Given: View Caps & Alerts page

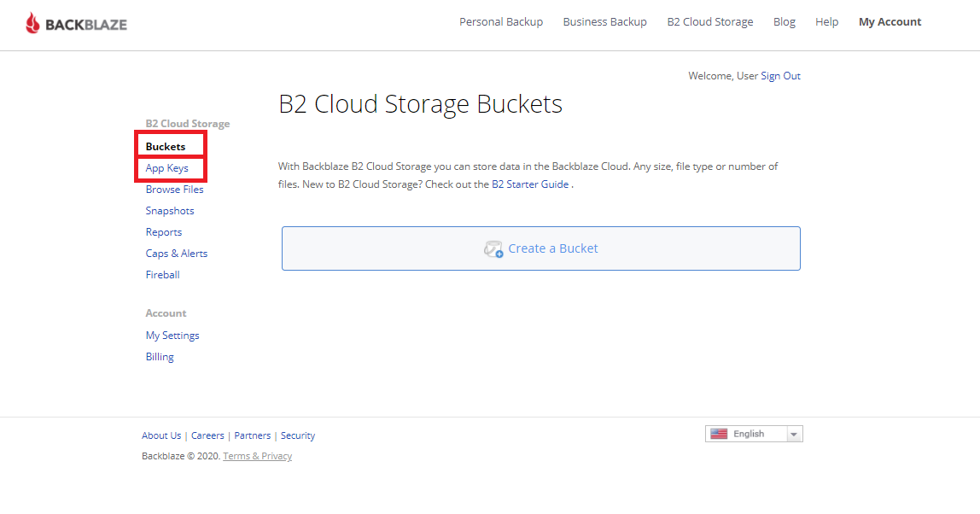Looking at the screenshot, I should 176,254.
